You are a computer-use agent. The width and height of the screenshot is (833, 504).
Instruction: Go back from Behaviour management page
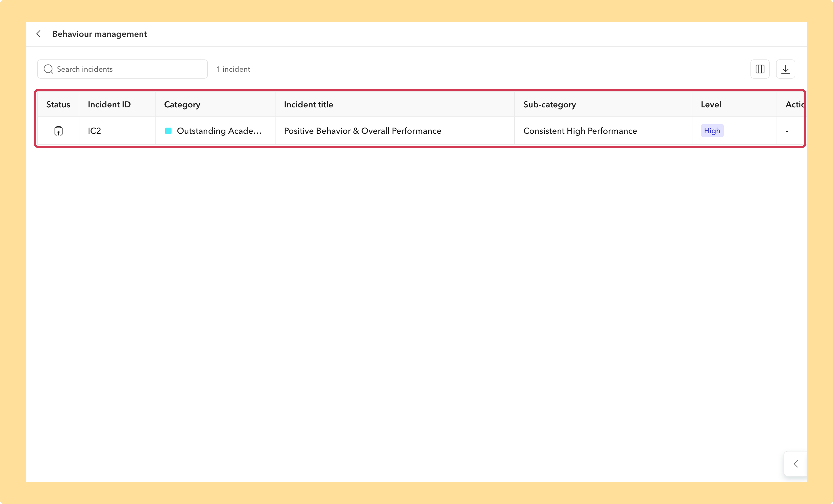pos(39,34)
